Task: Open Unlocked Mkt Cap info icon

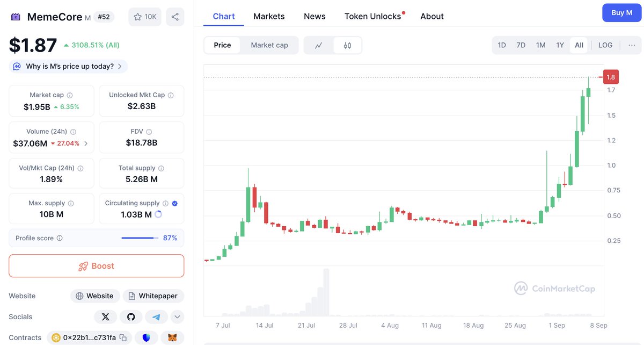Action: click(171, 95)
